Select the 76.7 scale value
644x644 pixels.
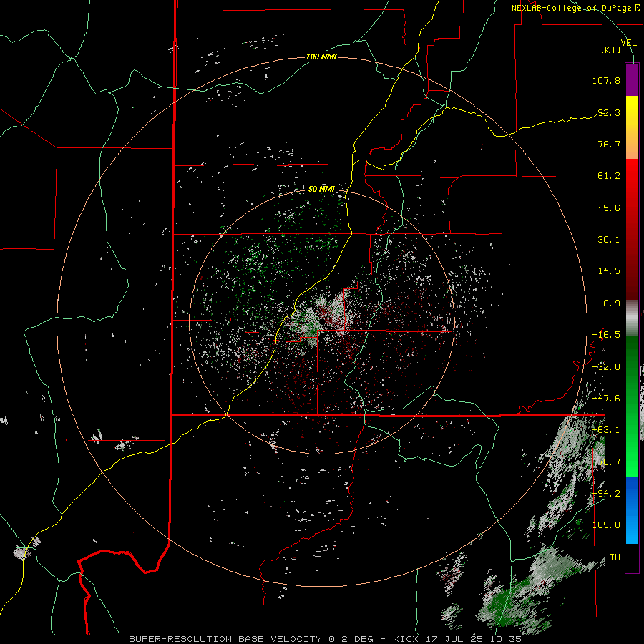click(x=609, y=144)
